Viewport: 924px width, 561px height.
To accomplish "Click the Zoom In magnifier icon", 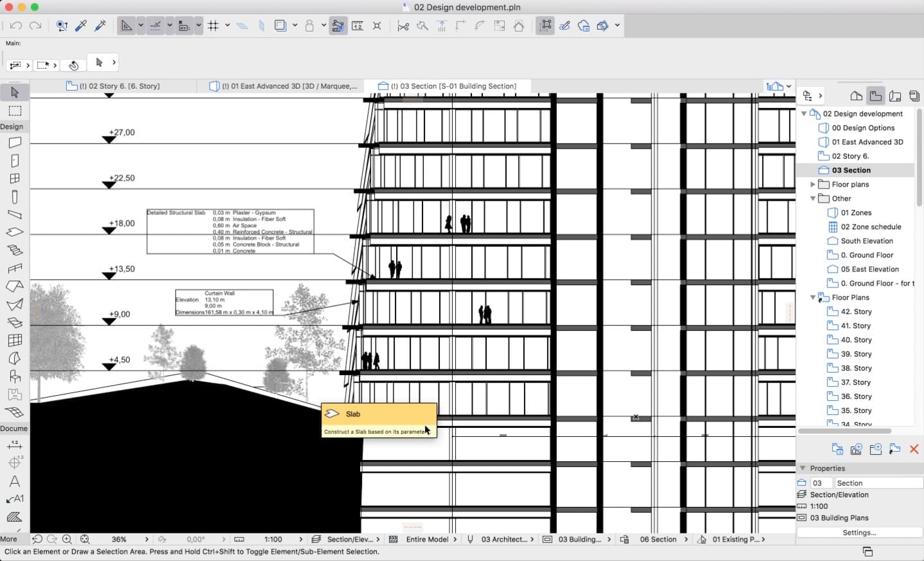I will [x=67, y=539].
